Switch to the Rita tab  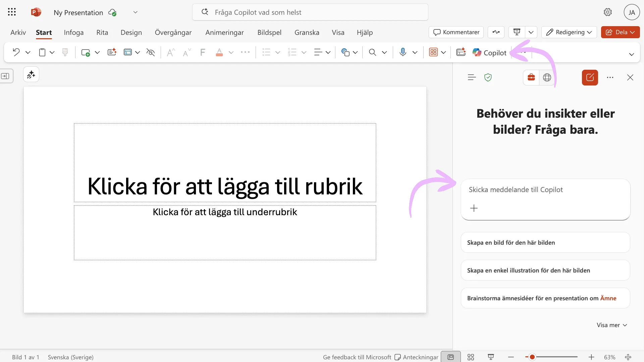pos(102,33)
